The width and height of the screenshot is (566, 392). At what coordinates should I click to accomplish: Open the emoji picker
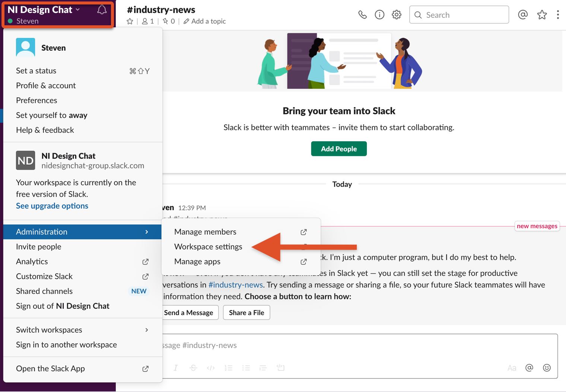tap(547, 368)
